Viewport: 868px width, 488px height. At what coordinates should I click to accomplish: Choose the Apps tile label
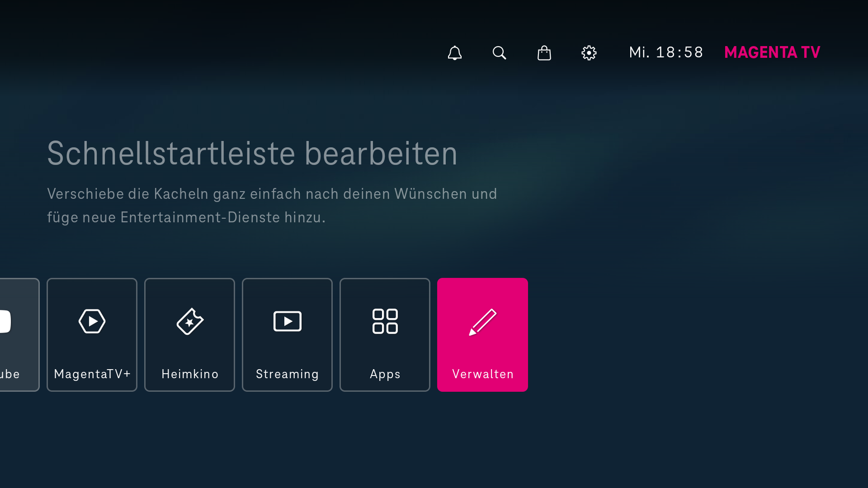(385, 374)
